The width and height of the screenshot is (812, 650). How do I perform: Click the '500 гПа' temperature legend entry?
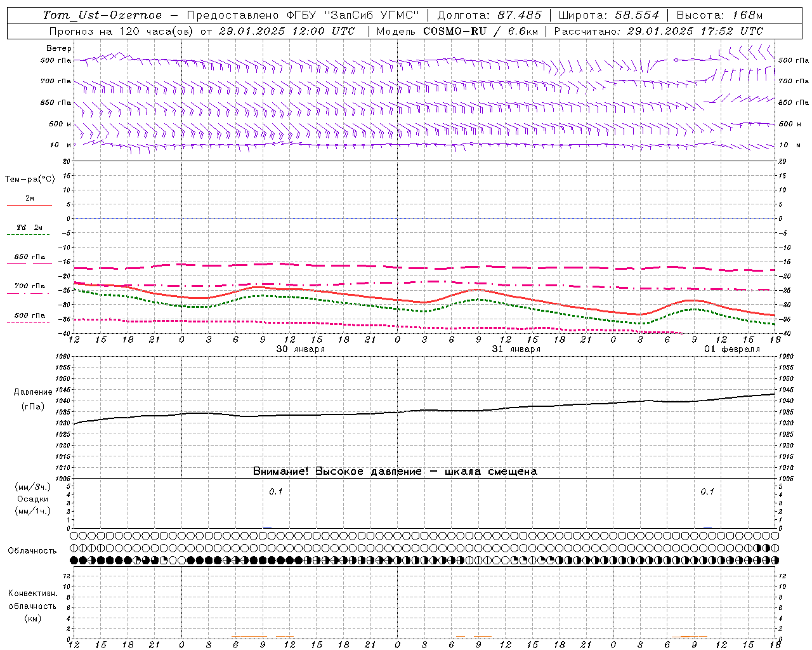(x=30, y=315)
